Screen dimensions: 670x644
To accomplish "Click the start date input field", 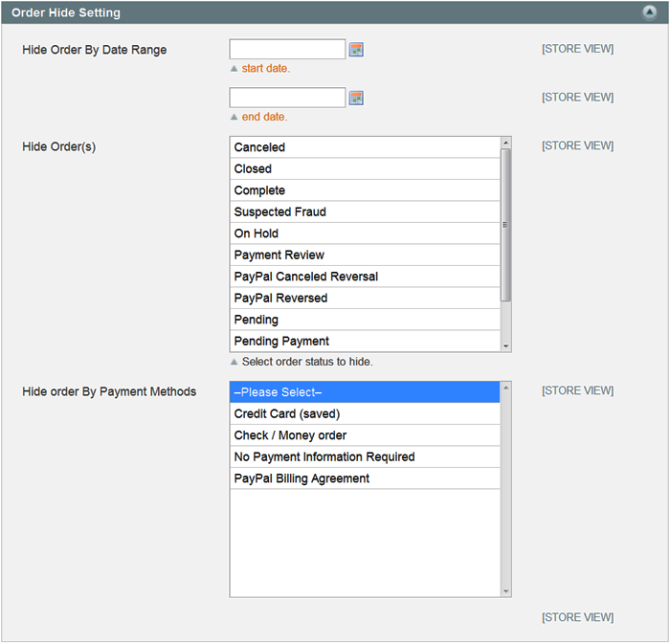I will pyautogui.click(x=287, y=49).
